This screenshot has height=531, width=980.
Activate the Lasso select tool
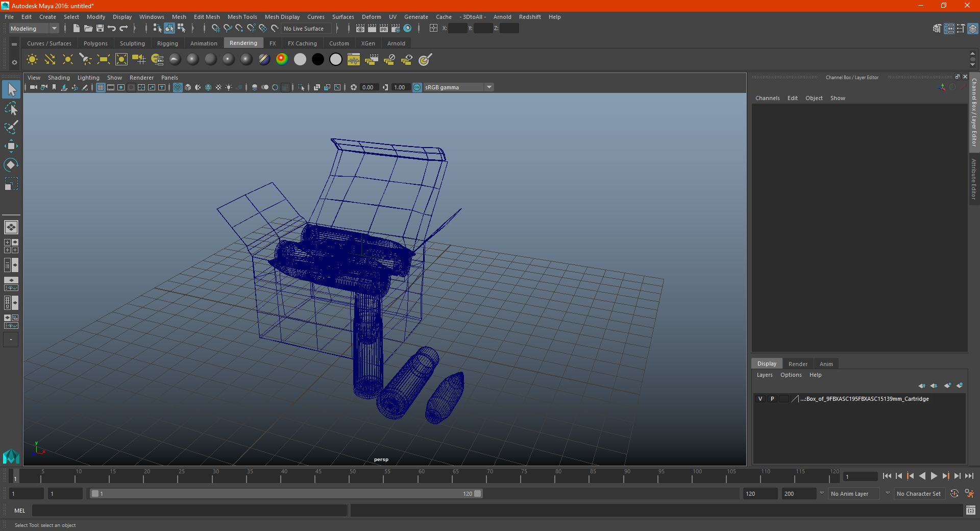pos(11,109)
